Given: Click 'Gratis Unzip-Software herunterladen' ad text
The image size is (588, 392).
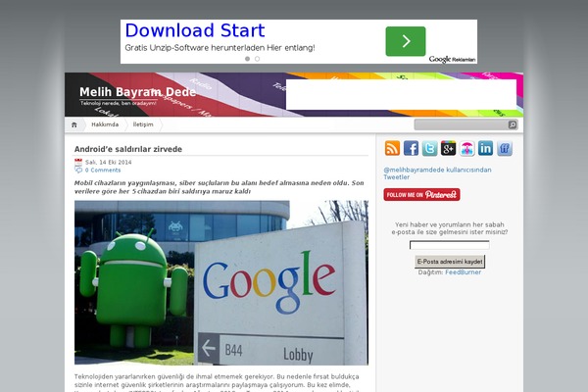Looking at the screenshot, I should (x=220, y=48).
